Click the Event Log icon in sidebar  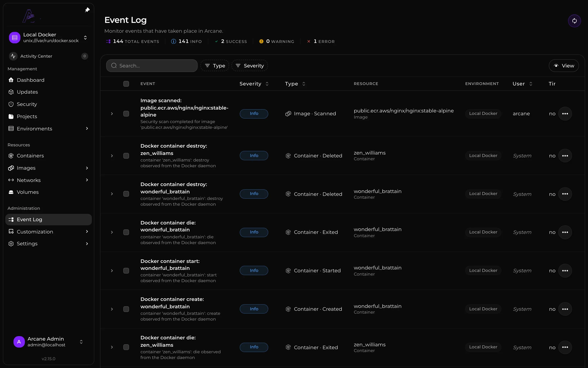(11, 220)
